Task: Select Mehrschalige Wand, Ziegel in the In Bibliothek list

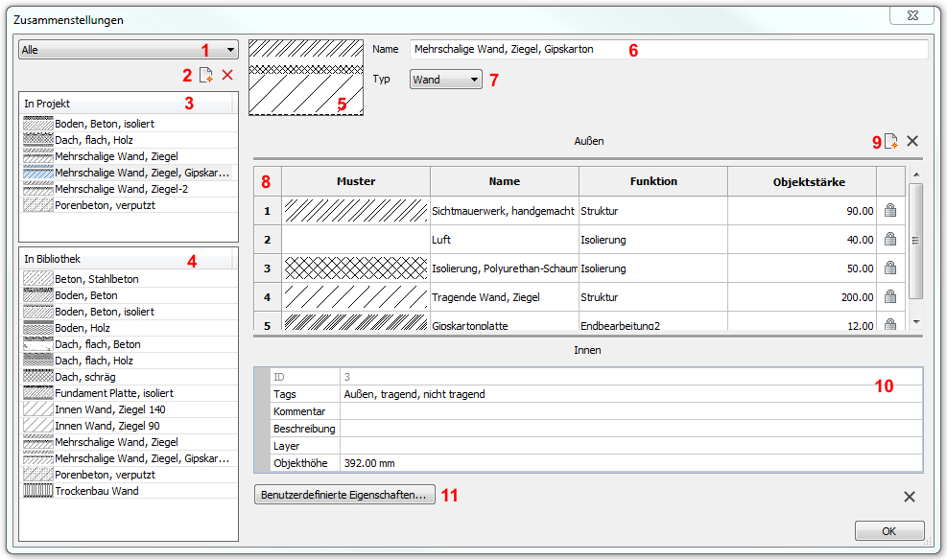Action: pos(129,442)
